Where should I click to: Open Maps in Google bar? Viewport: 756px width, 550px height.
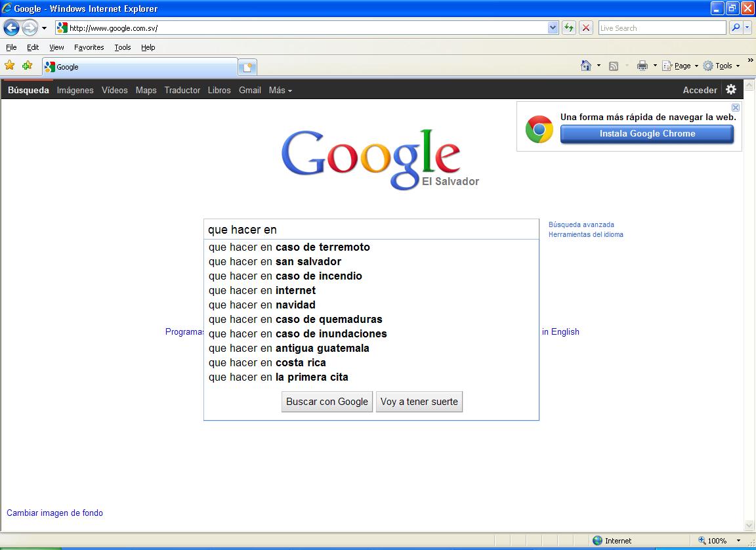click(x=146, y=90)
